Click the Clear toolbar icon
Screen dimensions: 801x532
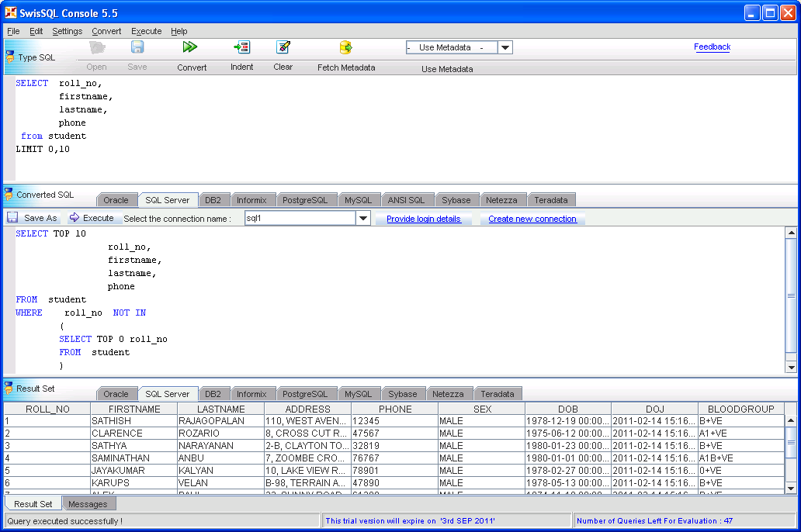point(283,47)
